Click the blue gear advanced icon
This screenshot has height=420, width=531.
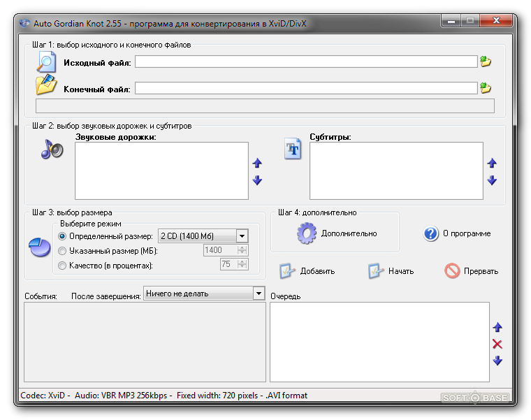click(x=307, y=233)
